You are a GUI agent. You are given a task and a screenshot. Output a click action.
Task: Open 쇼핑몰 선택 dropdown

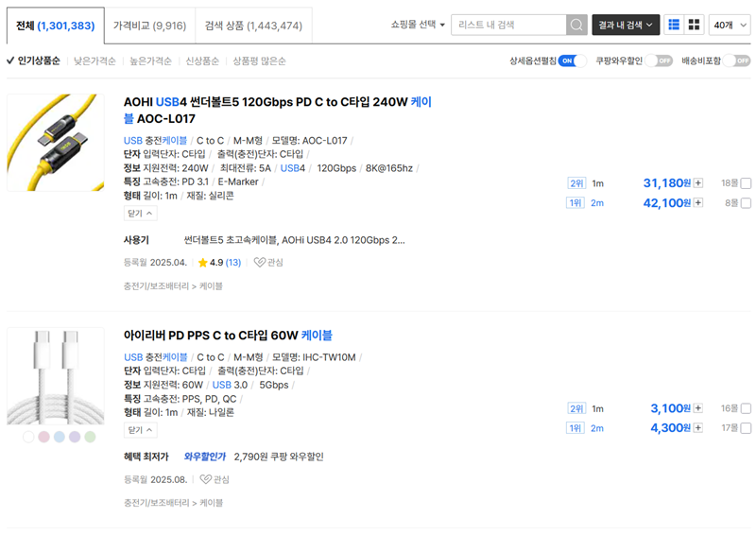pyautogui.click(x=418, y=25)
